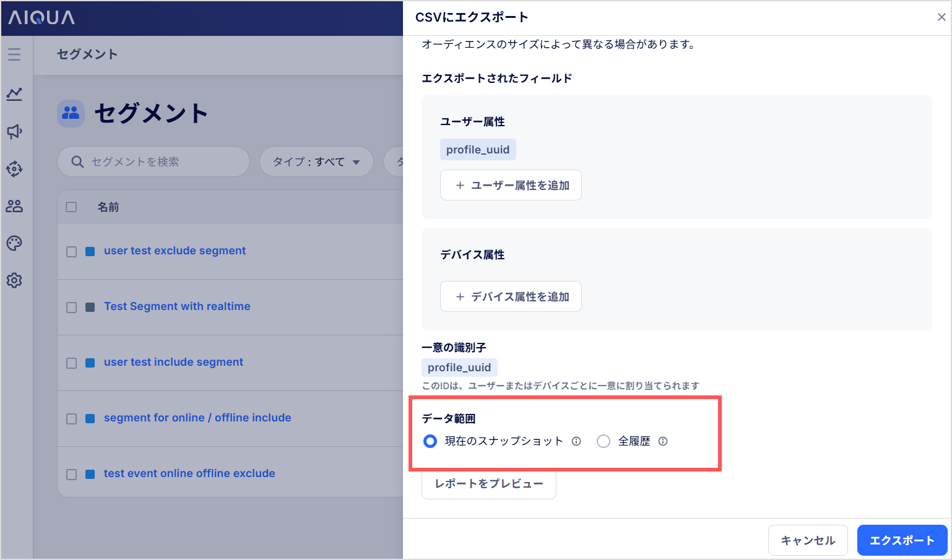Click the ユーザー属性を追加 button
The image size is (952, 560).
tap(511, 185)
